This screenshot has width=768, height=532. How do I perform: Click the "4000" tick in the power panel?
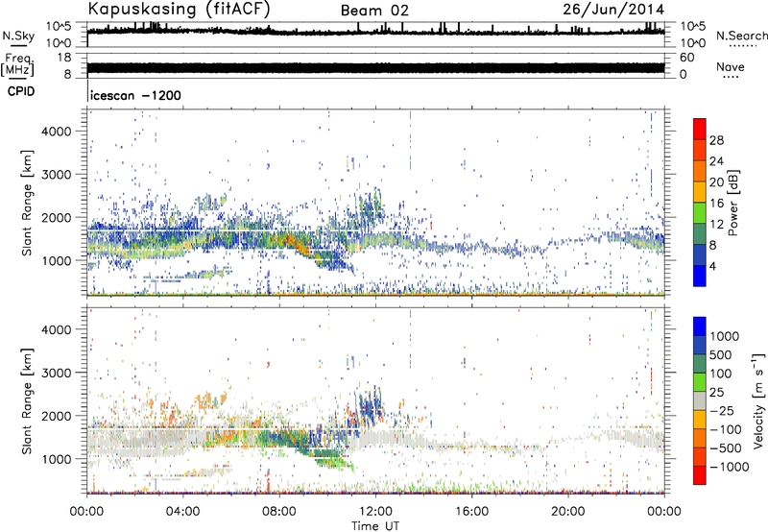tap(57, 132)
